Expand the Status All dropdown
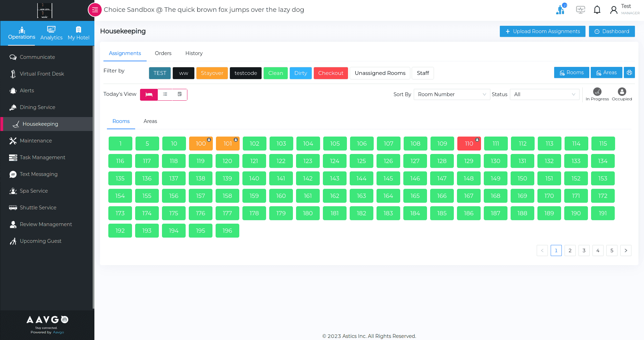 click(x=544, y=94)
